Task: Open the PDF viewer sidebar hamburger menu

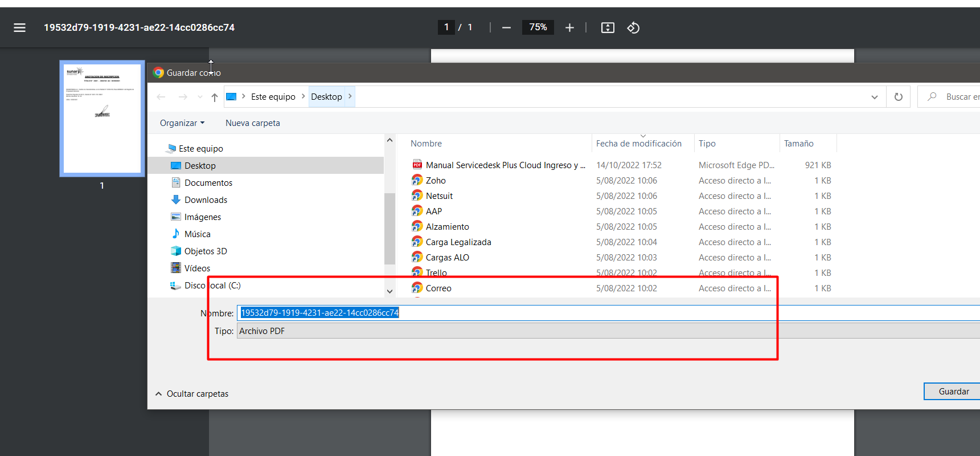Action: coord(19,27)
